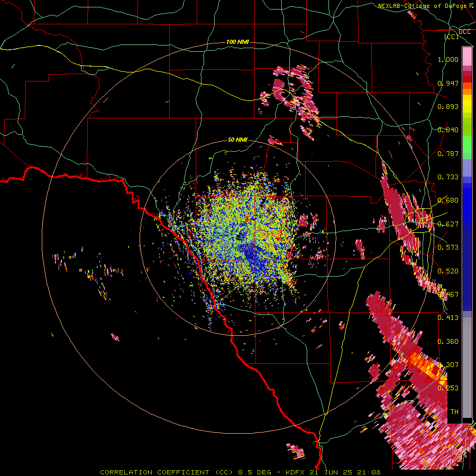Click the 0.893 value on the CC scale
Viewport: 476px width, 476px height.
(448, 106)
